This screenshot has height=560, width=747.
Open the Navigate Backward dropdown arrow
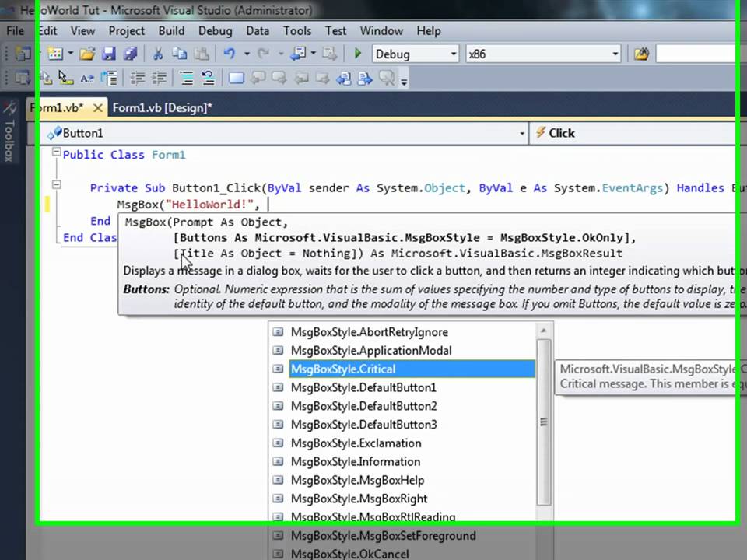(314, 54)
